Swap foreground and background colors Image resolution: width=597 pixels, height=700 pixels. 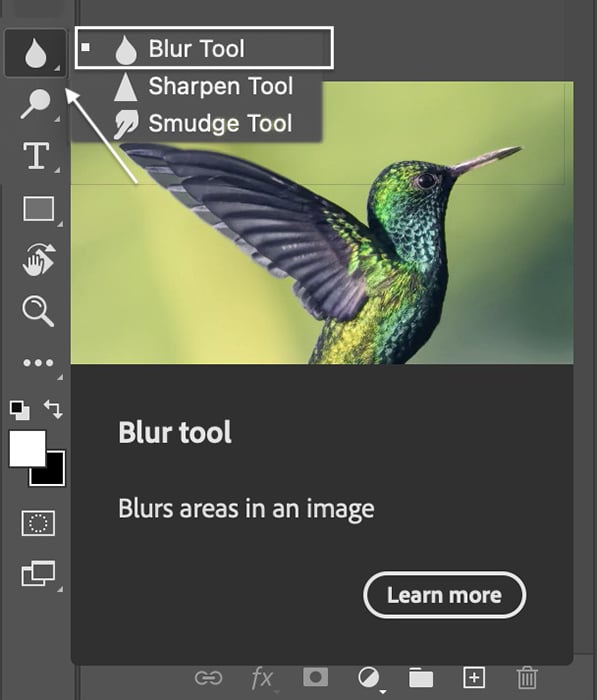pos(53,409)
